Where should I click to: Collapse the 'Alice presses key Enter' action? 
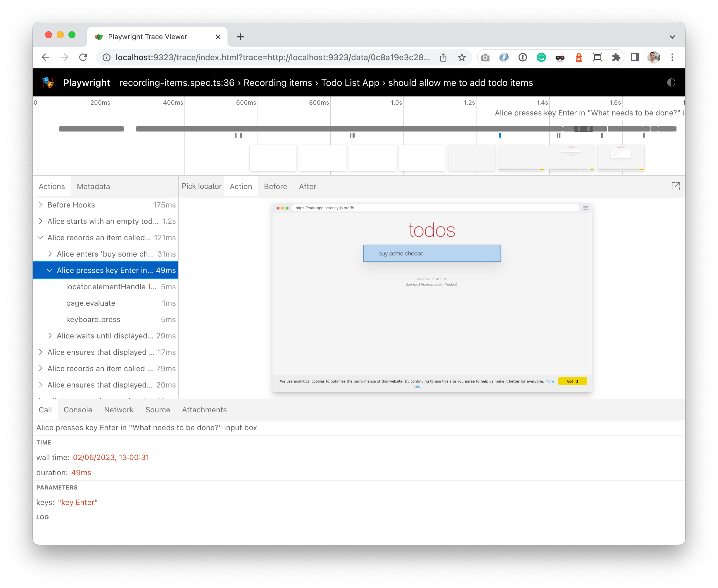50,270
